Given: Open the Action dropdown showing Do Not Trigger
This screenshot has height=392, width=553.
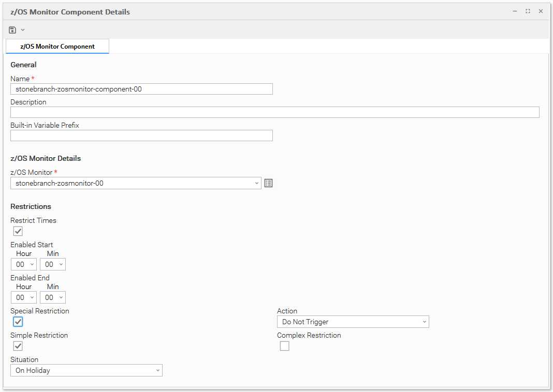Looking at the screenshot, I should pos(353,322).
